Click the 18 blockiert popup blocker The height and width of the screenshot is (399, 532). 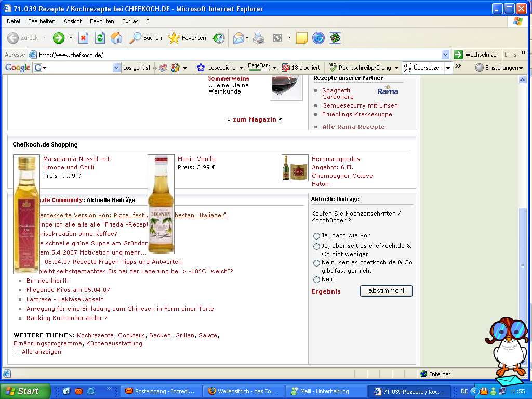coord(301,68)
